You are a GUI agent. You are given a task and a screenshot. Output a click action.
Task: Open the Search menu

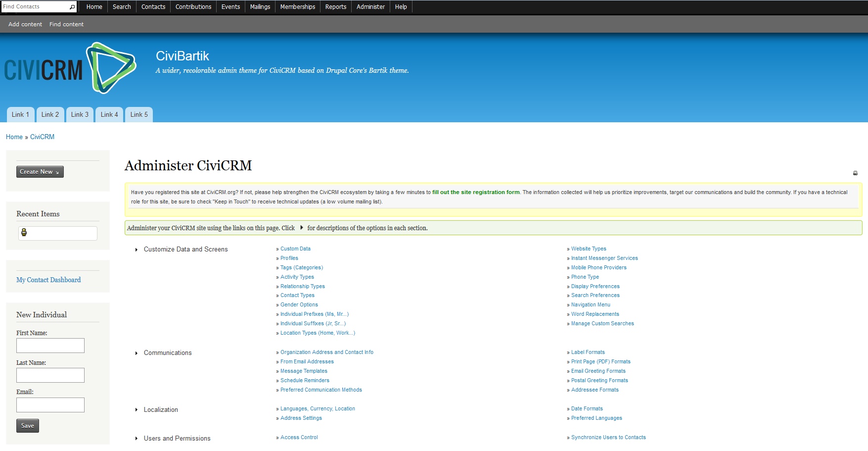[x=122, y=7]
